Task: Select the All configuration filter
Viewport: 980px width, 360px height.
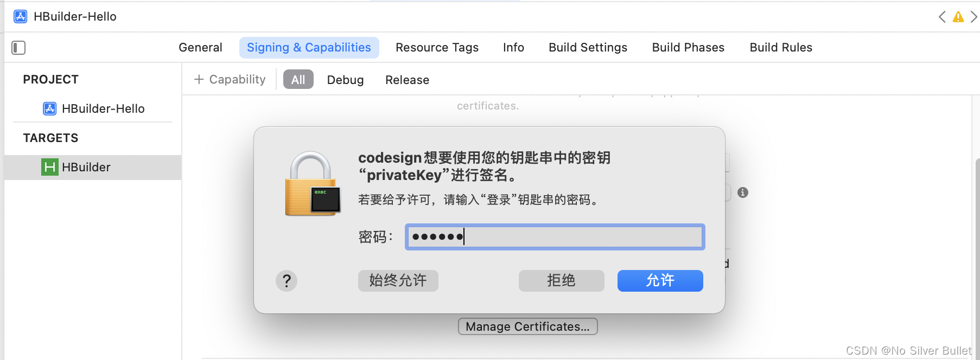Action: pos(298,80)
